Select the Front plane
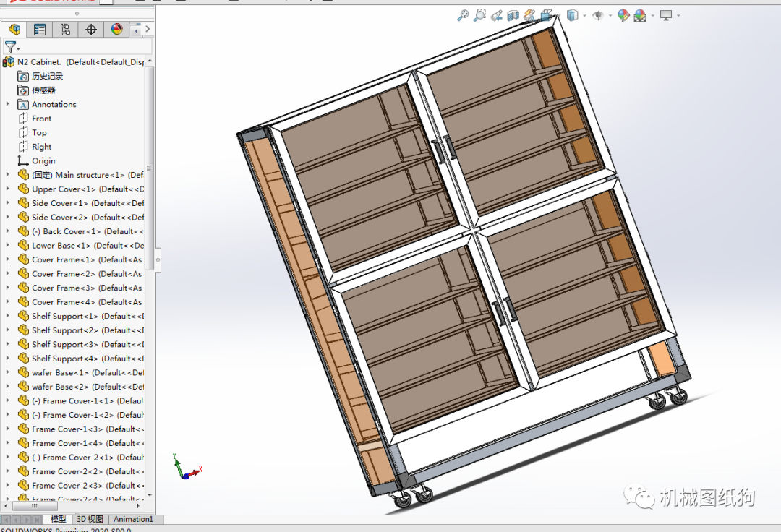Viewport: 781px width, 532px height. [41, 119]
